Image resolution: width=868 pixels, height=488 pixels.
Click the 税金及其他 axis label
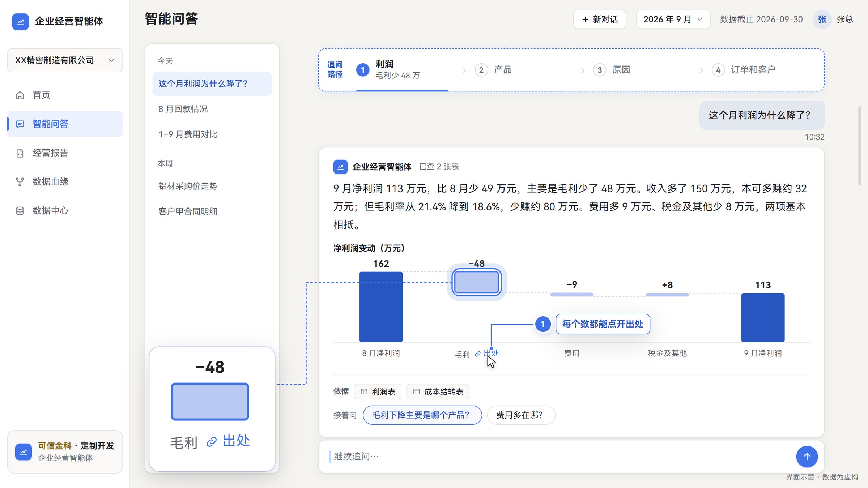667,353
